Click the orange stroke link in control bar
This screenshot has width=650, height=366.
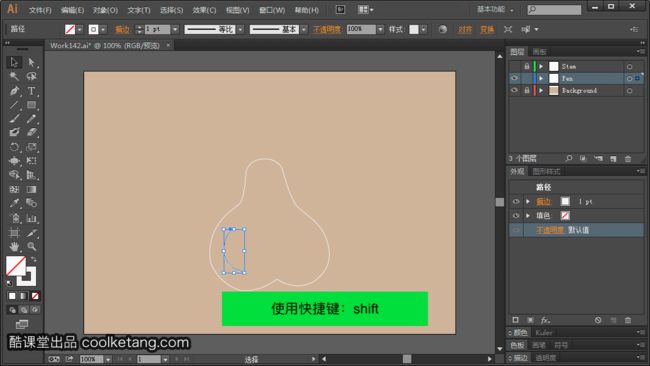pyautogui.click(x=122, y=29)
